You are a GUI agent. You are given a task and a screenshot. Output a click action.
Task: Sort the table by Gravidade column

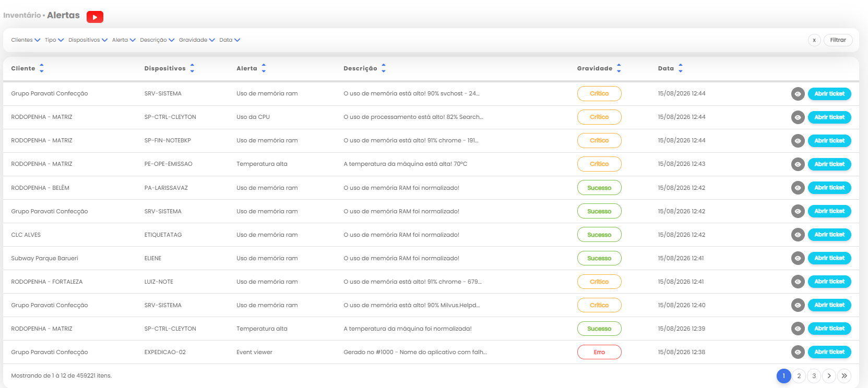click(619, 68)
